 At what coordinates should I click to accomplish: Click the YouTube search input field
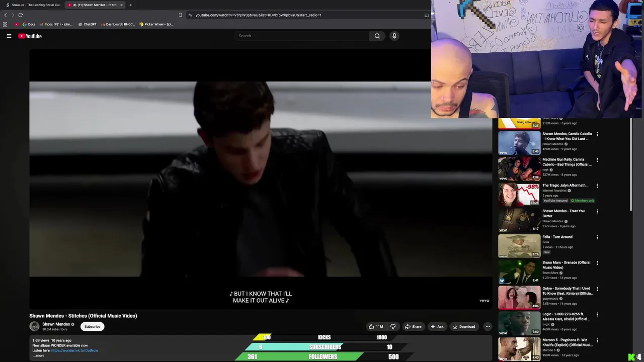[302, 36]
